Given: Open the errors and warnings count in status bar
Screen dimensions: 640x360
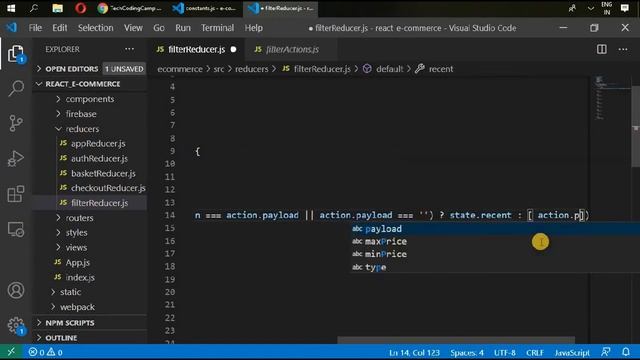Looking at the screenshot, I should point(45,352).
